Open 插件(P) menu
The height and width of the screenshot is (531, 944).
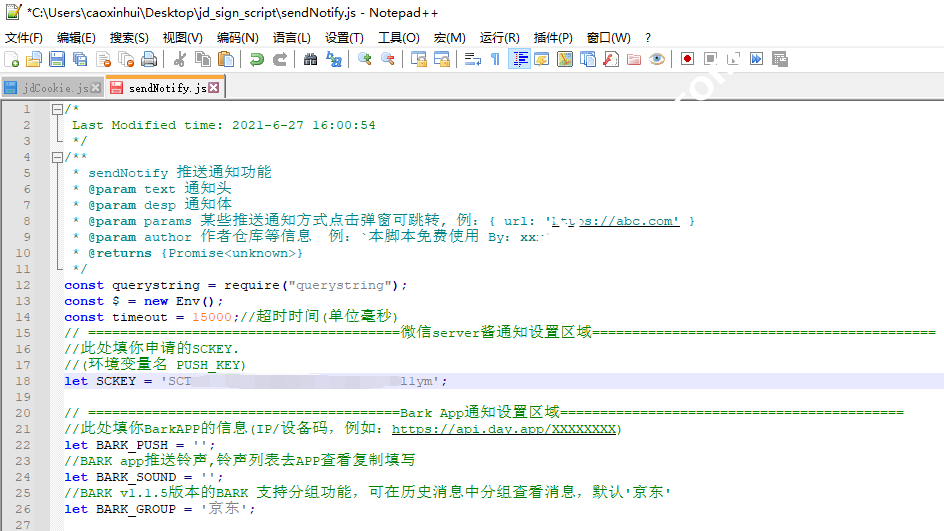tap(553, 38)
